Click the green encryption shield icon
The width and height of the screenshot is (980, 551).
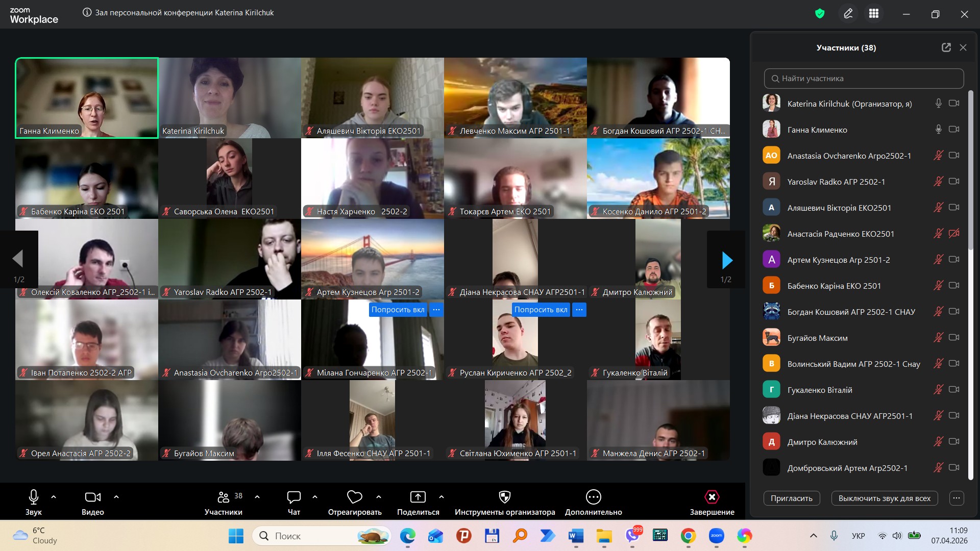tap(820, 14)
